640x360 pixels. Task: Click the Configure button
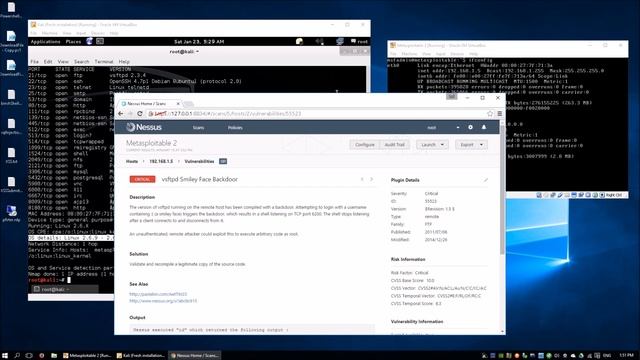[x=364, y=145]
